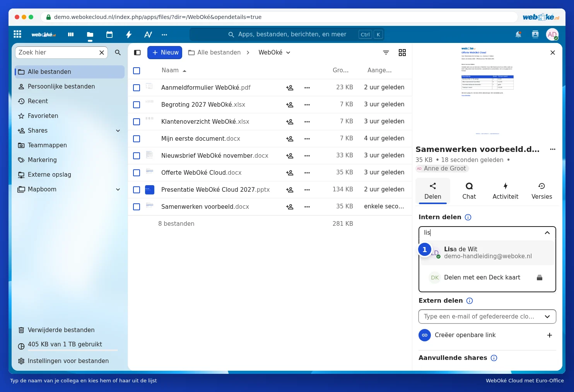This screenshot has height=392, width=574.
Task: Select Lisa de Wit from suggestions
Action: (x=487, y=253)
